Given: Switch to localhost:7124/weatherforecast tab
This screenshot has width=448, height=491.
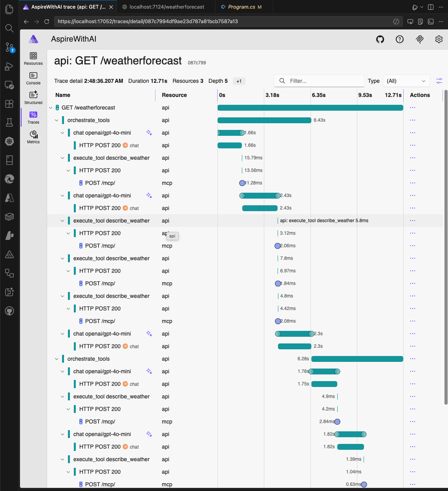Looking at the screenshot, I should [x=166, y=7].
